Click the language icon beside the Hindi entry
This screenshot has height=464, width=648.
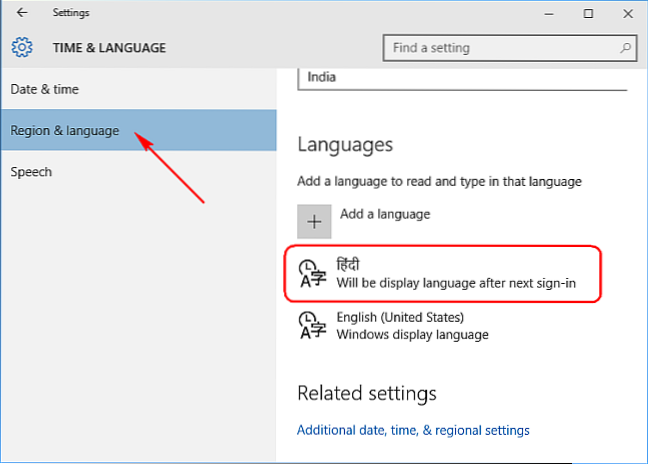[312, 272]
